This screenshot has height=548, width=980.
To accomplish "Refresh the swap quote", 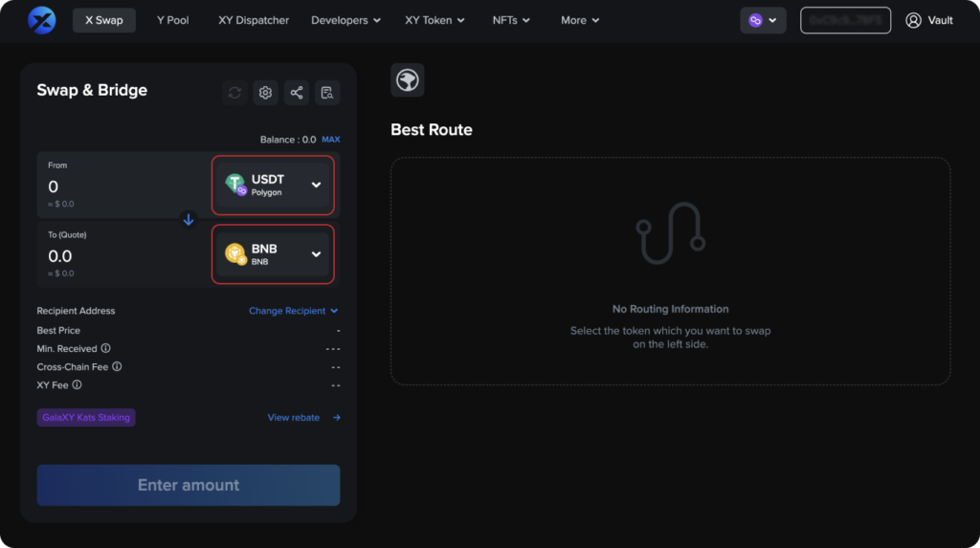I will point(234,93).
